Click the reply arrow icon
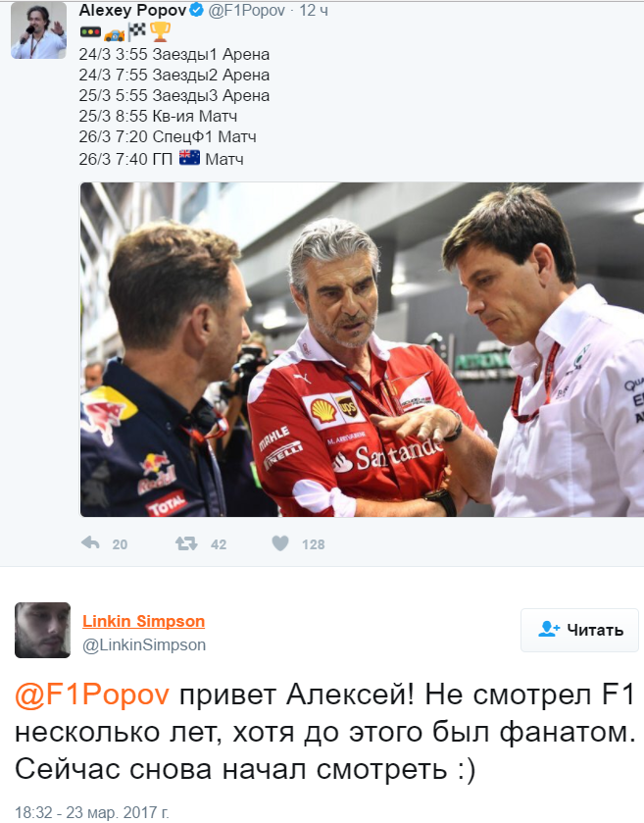Screen dimensions: 644x823 (x=91, y=543)
